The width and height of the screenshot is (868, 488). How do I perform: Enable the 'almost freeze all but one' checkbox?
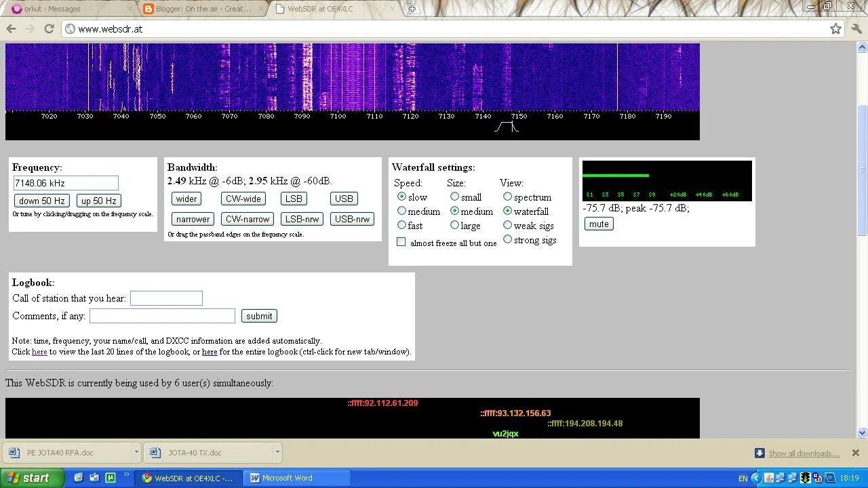click(401, 241)
